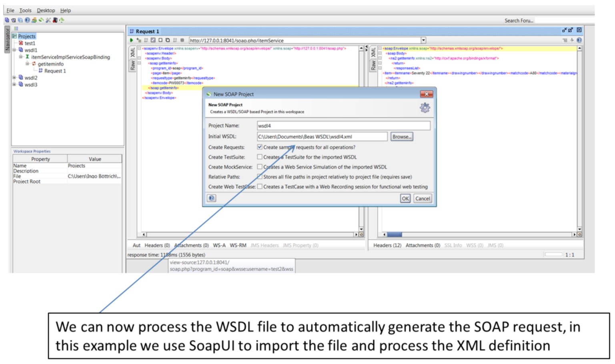Screen dimensions: 615x364
Task: Click the Project Name input field
Action: tap(343, 126)
